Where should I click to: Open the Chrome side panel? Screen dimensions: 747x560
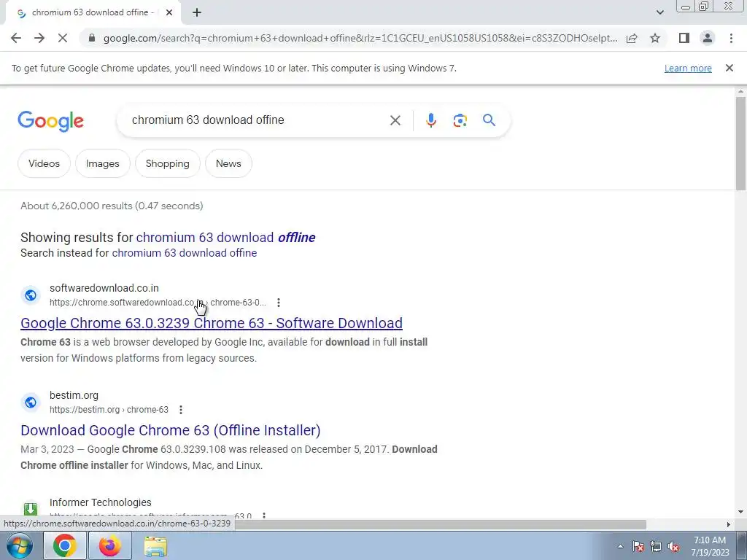684,38
